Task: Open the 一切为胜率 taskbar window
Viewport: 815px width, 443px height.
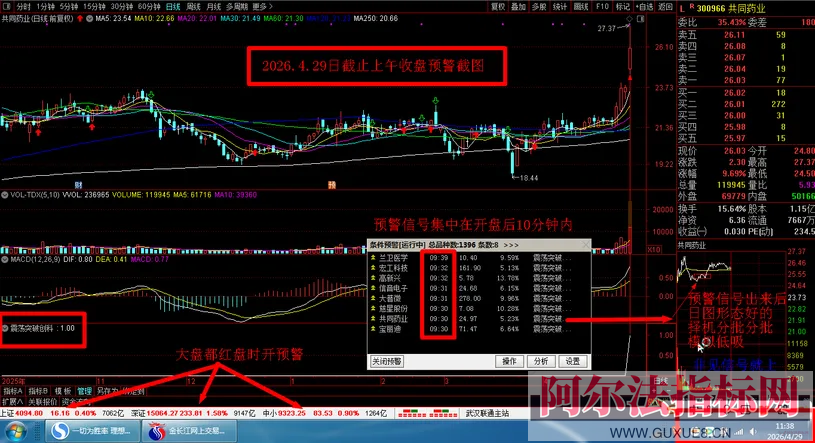Action: pyautogui.click(x=93, y=431)
